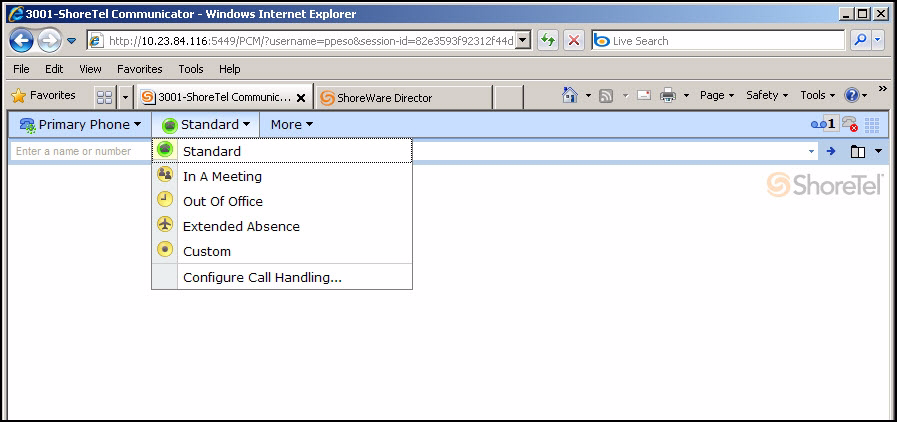897x422 pixels.
Task: Expand the address bar history dropdown
Action: 525,41
